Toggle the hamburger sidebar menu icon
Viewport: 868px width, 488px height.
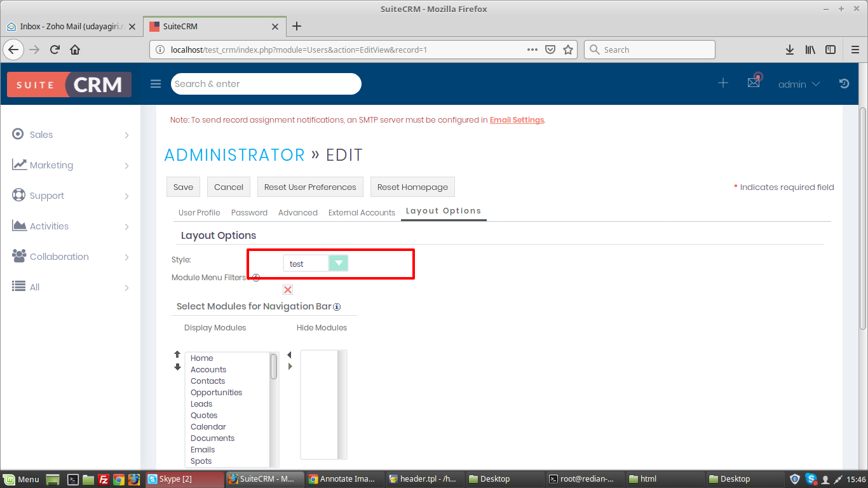tap(156, 84)
